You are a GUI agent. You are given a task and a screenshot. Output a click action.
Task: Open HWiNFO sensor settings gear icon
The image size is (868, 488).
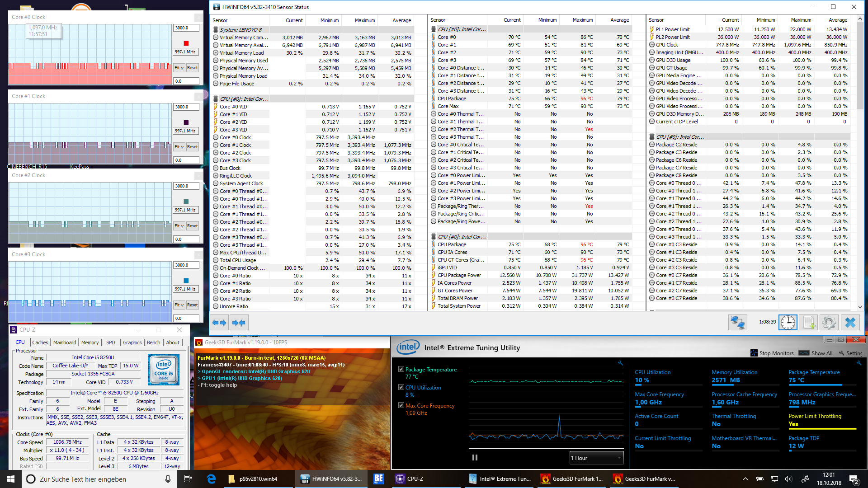[829, 323]
